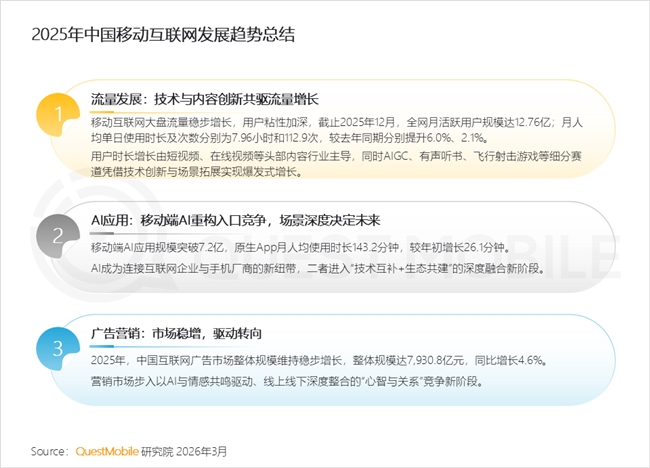The height and width of the screenshot is (468, 650).
Task: Click the blue number 3 badge
Action: tap(59, 348)
